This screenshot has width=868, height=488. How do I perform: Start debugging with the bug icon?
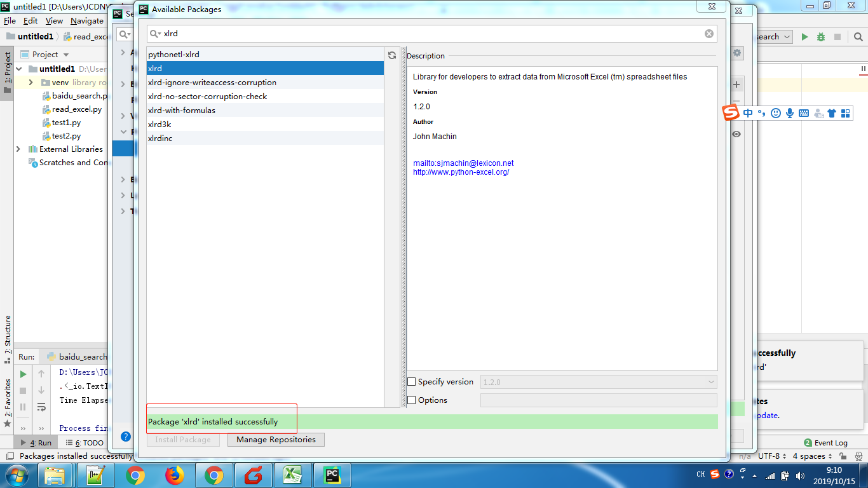click(821, 37)
